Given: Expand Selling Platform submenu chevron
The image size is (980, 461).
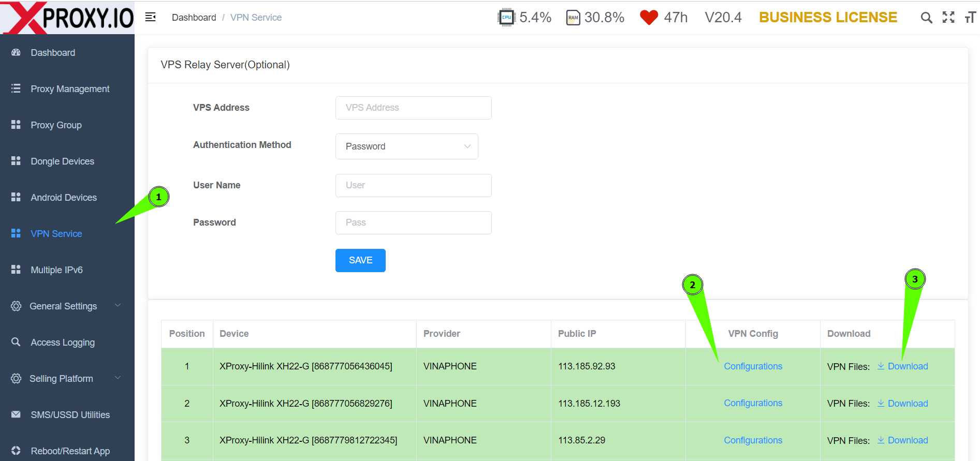Looking at the screenshot, I should coord(118,378).
